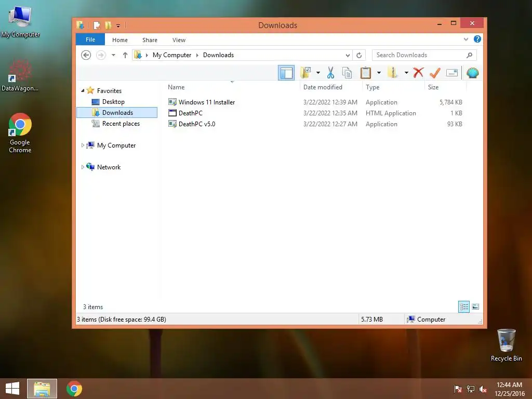This screenshot has height=399, width=532.
Task: Click the Cut scissors icon
Action: click(x=330, y=73)
